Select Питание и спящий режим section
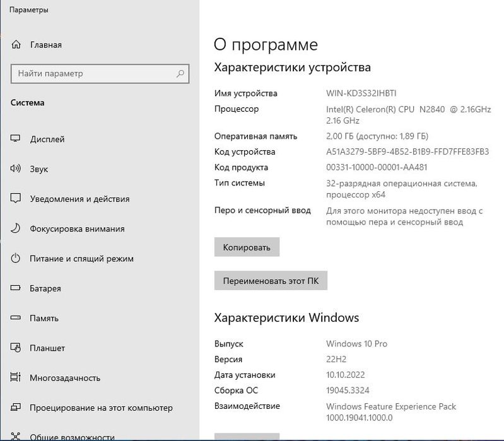The image size is (504, 441). [x=81, y=259]
